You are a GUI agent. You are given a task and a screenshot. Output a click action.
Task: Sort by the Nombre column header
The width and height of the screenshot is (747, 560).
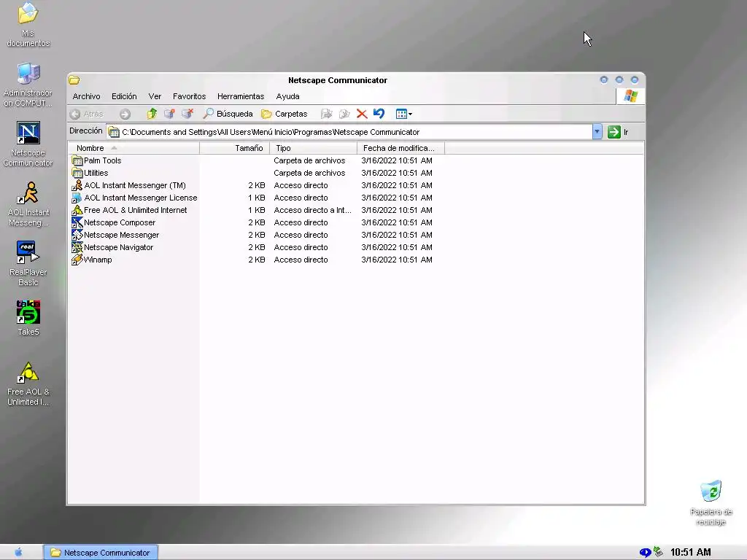point(134,148)
